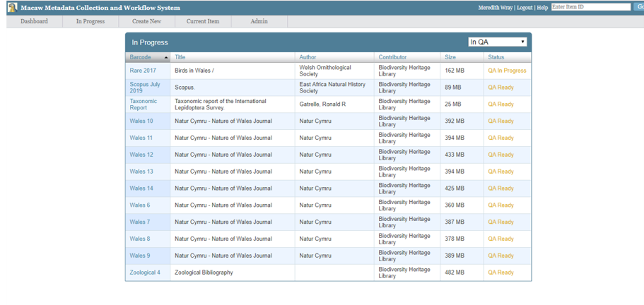Sort the table by Size column
644x305 pixels.
point(450,57)
